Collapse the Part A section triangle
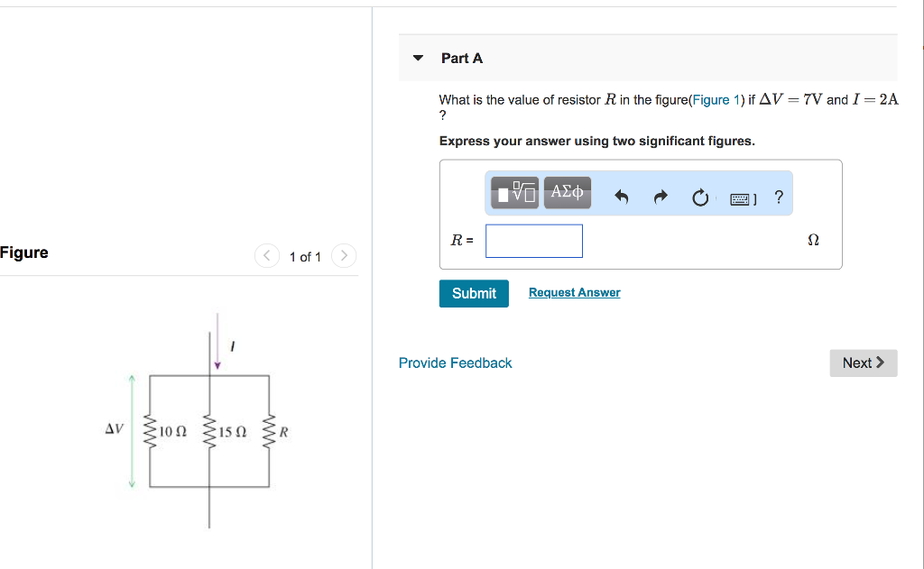 (418, 58)
